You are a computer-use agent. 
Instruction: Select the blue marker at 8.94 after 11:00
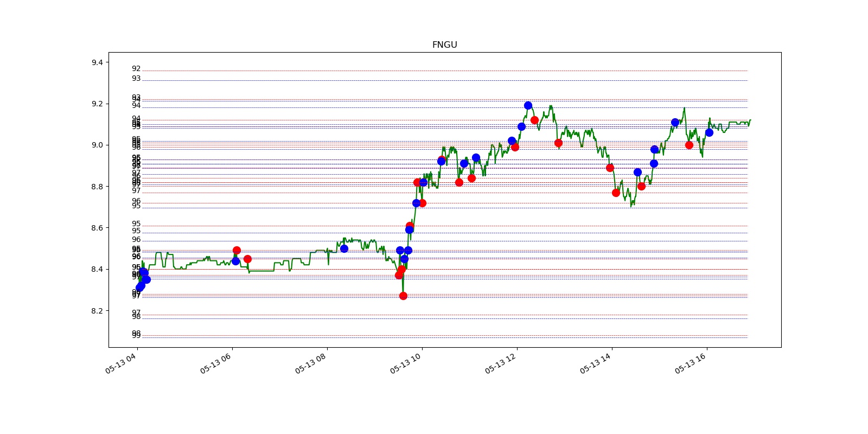pos(476,157)
